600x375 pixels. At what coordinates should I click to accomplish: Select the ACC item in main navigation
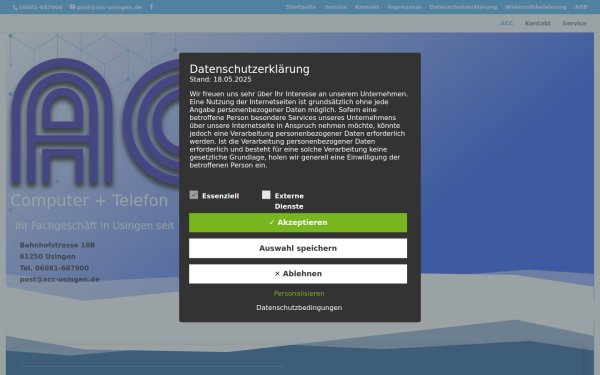tap(507, 23)
